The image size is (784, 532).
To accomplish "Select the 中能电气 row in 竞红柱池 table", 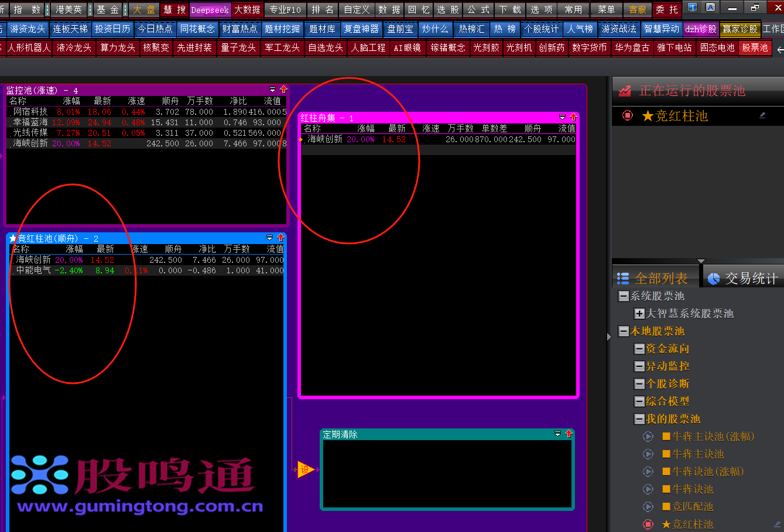I will tap(33, 270).
